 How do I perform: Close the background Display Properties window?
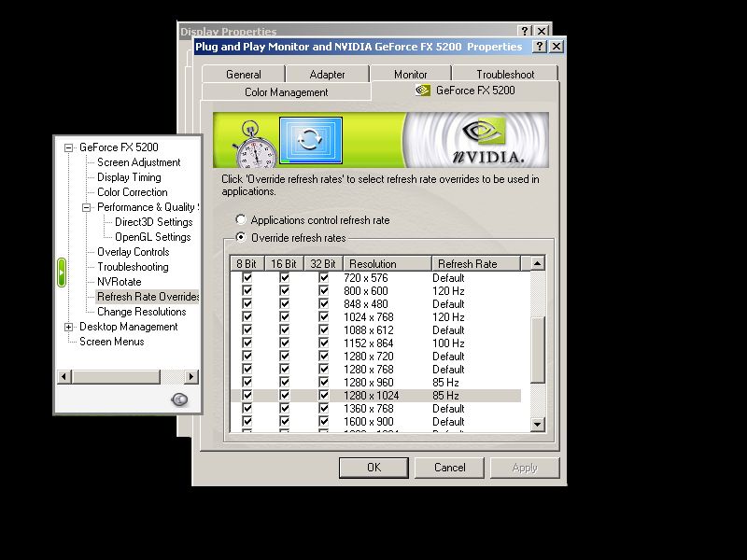click(542, 31)
